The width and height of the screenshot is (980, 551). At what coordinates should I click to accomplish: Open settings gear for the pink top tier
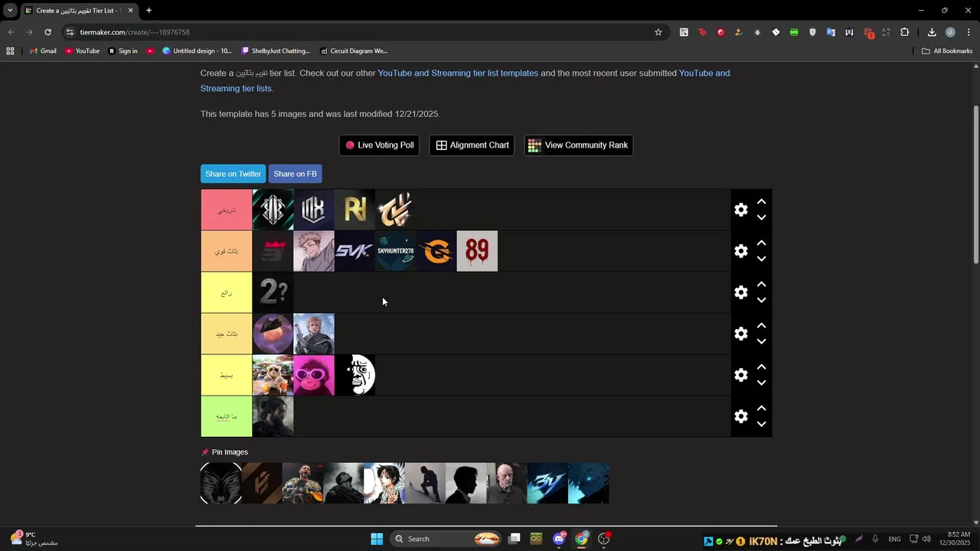[740, 210]
